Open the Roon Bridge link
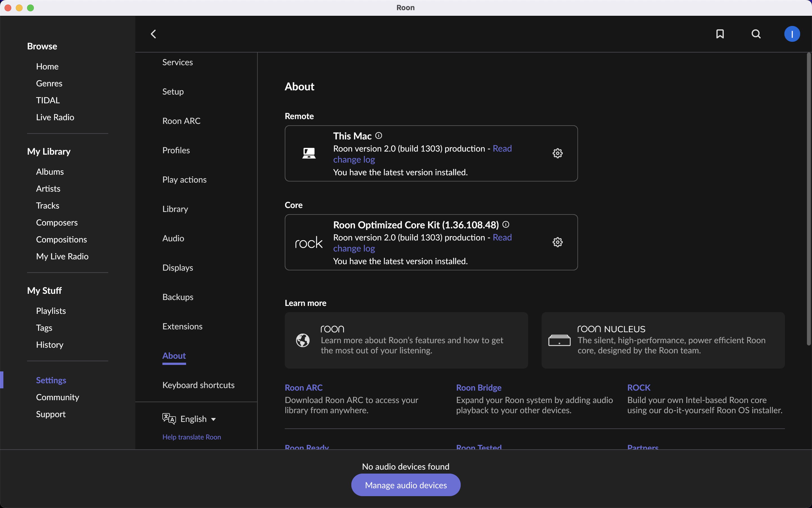The width and height of the screenshot is (812, 508). [x=478, y=387]
